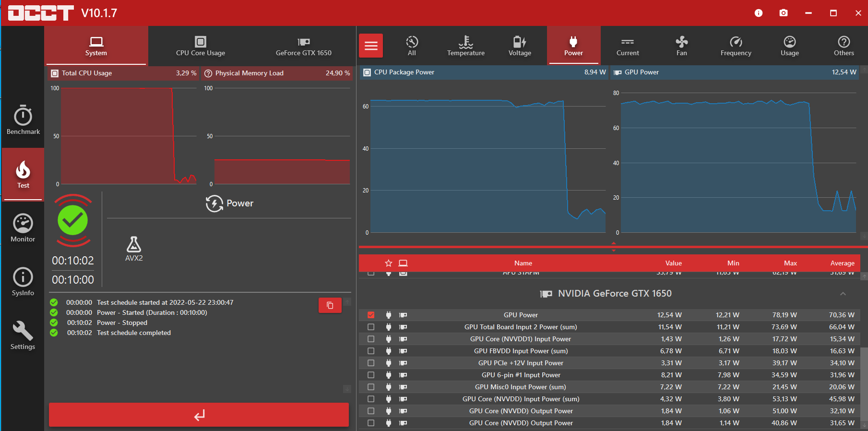Click the 'Power - Stopped' log entry

[x=122, y=323]
